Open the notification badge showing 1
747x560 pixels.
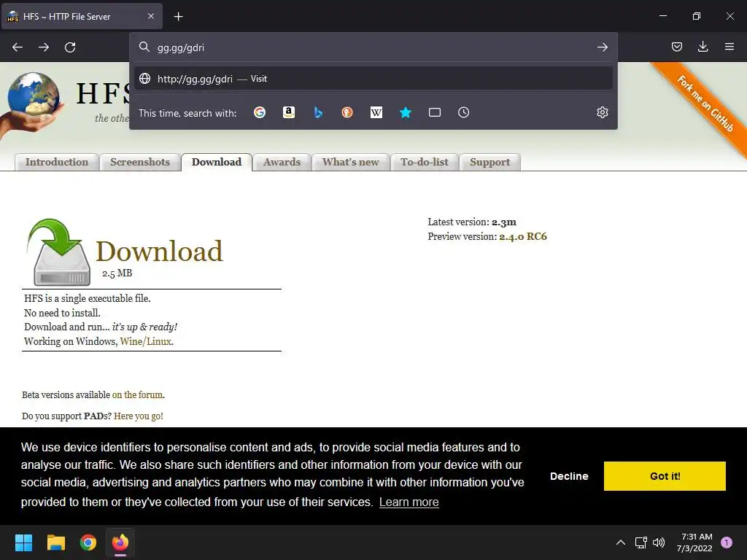coord(727,542)
